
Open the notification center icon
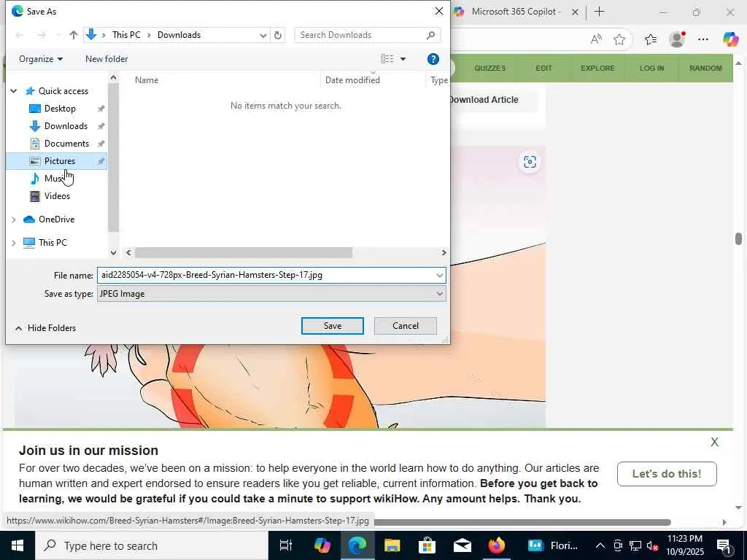click(724, 546)
